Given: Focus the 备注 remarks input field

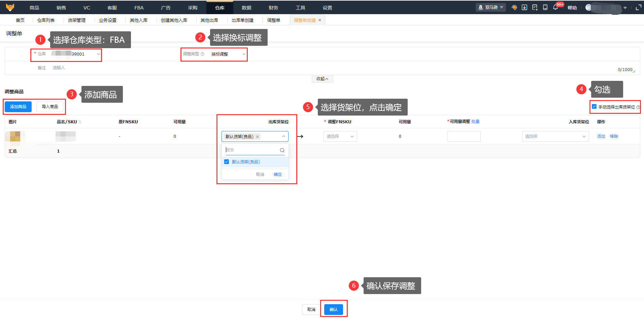Looking at the screenshot, I should (343, 68).
